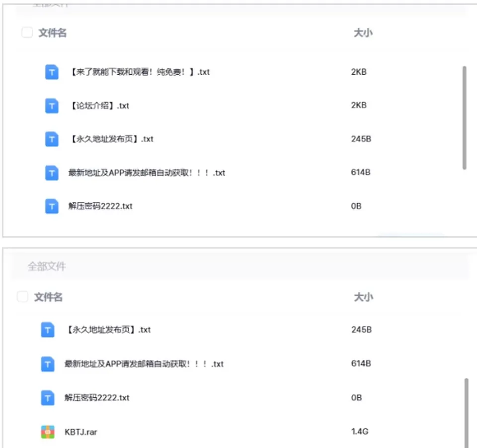Sort lower list by 大小 column header

(x=363, y=297)
